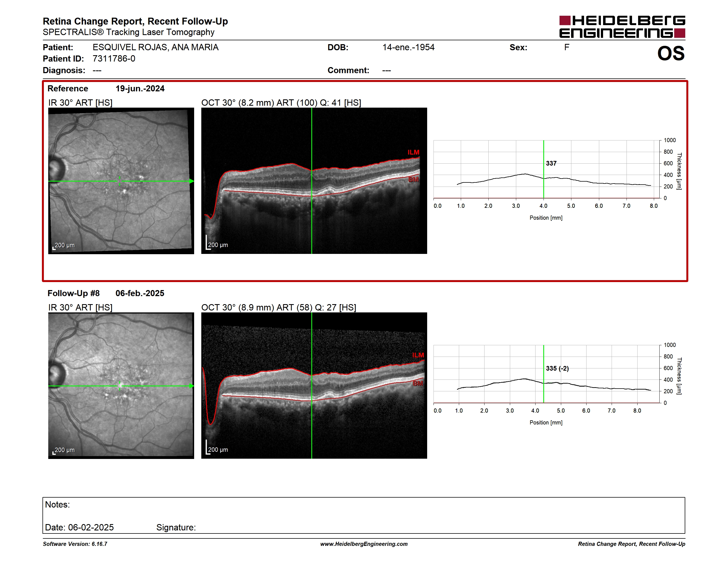Viewport: 728px width, 563px height.
Task: Click the ILM label on Follow-Up OCT
Action: point(418,355)
